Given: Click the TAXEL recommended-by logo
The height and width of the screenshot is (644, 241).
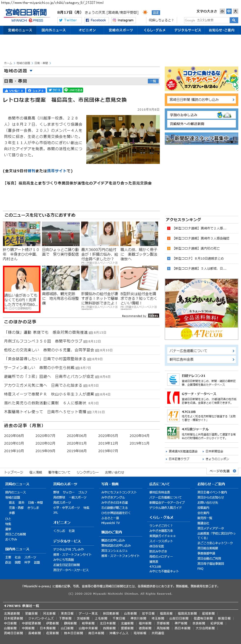Looking at the screenshot, I should 153,316.
